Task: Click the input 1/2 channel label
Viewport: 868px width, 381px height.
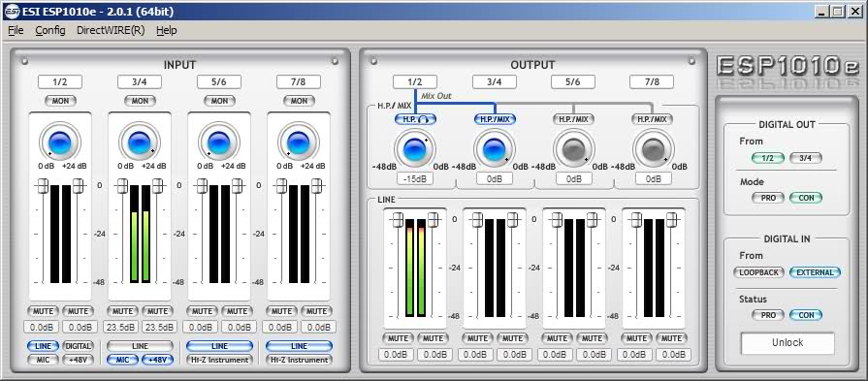Action: point(60,81)
